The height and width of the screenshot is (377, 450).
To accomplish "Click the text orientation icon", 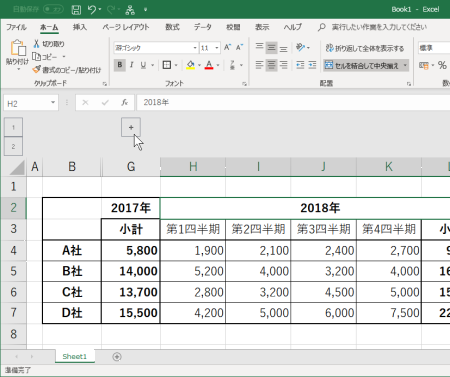I will pos(300,48).
